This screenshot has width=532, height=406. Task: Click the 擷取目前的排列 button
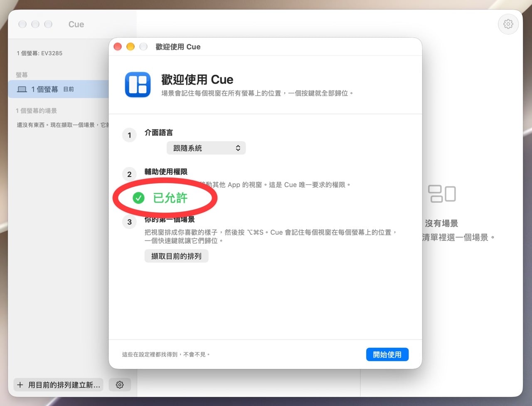tap(176, 256)
